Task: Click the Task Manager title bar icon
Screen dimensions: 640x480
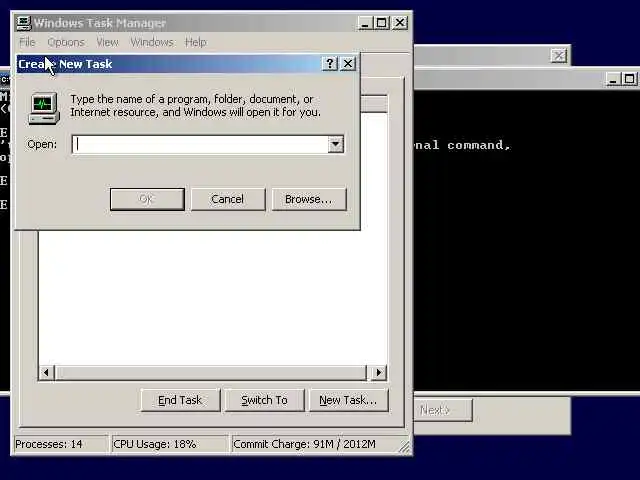Action: (x=24, y=23)
